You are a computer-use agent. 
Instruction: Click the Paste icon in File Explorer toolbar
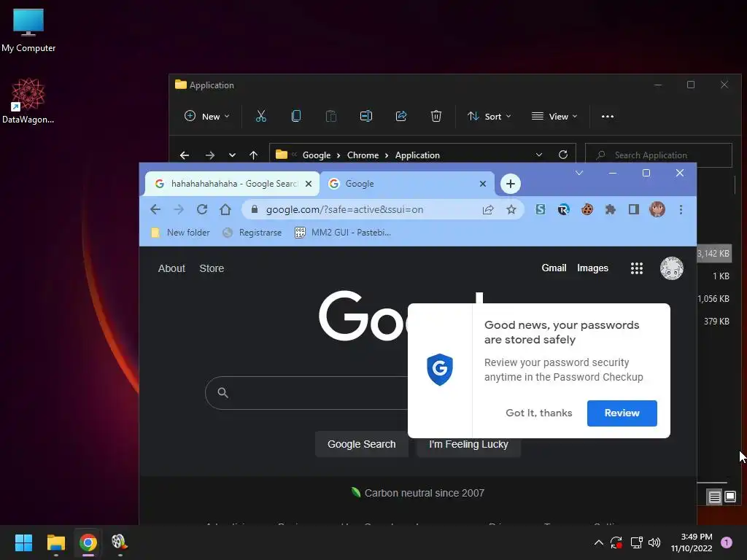point(331,116)
